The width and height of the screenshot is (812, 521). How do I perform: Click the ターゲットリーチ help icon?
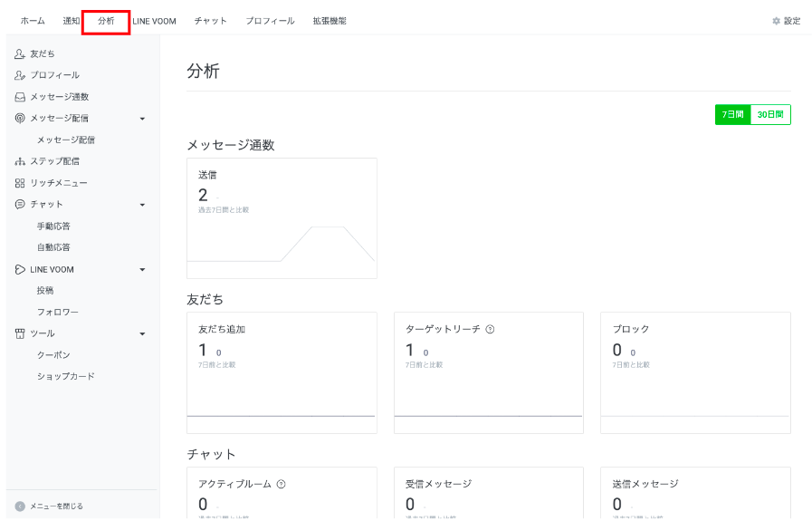tap(490, 329)
